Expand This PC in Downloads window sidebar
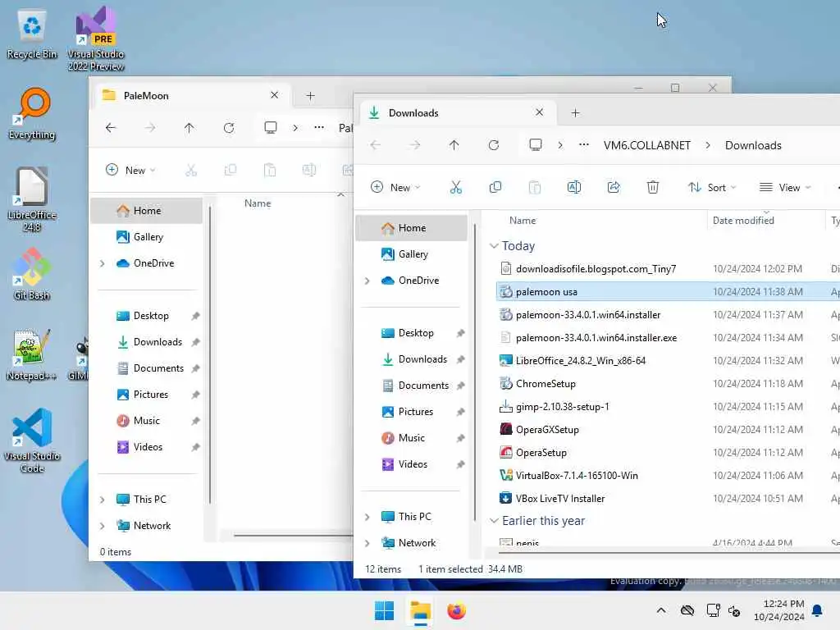This screenshot has height=630, width=840. 367,517
